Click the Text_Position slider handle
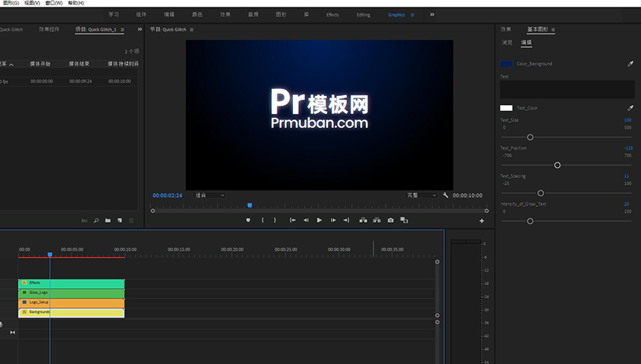 tap(558, 165)
